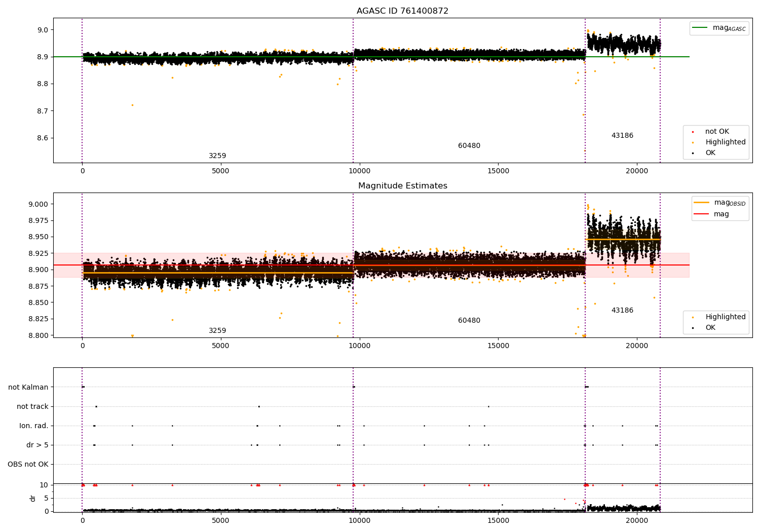Image resolution: width=760 pixels, height=532 pixels.
Task: Select the mag AGASC legend label in top plot
Action: click(729, 28)
